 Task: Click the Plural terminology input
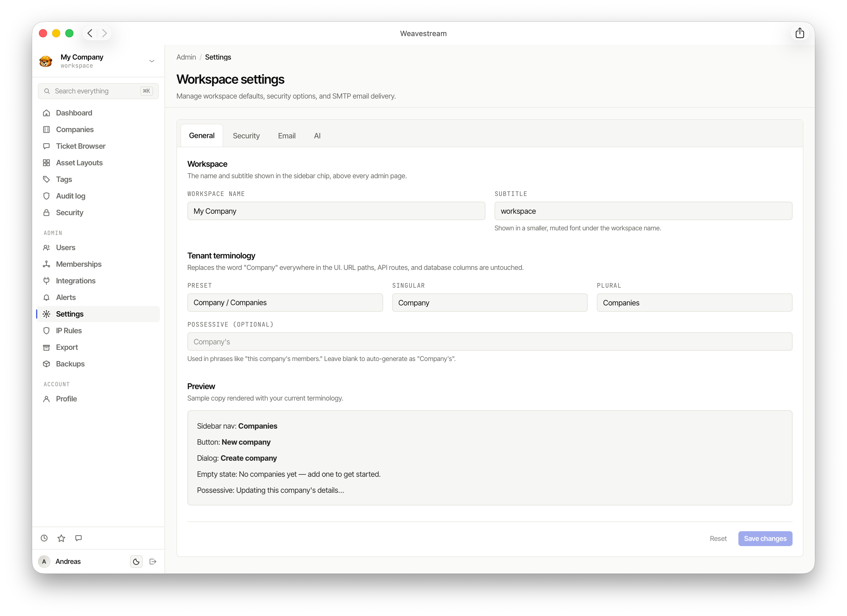pos(694,302)
